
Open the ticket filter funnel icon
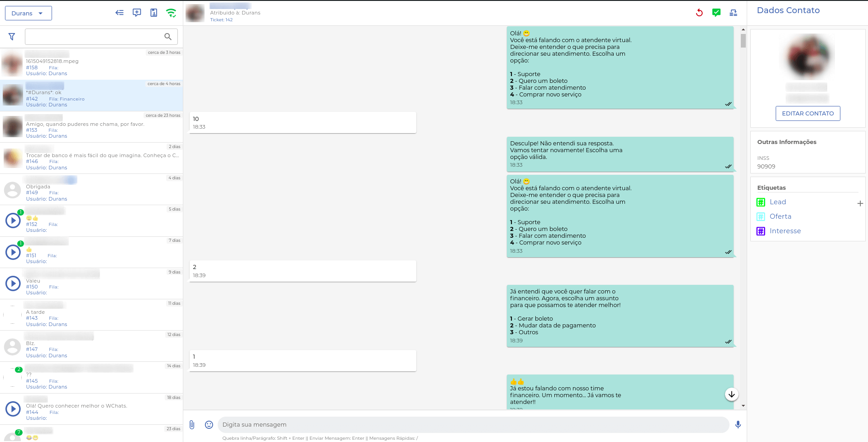(x=12, y=37)
